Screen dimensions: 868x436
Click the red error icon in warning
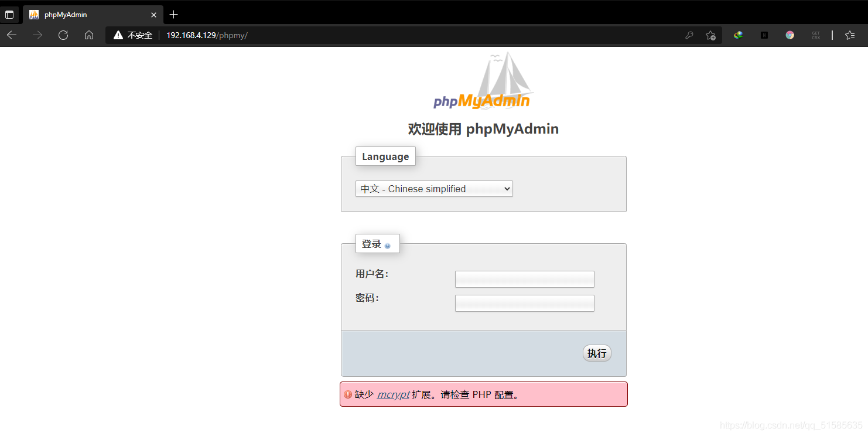tap(348, 394)
